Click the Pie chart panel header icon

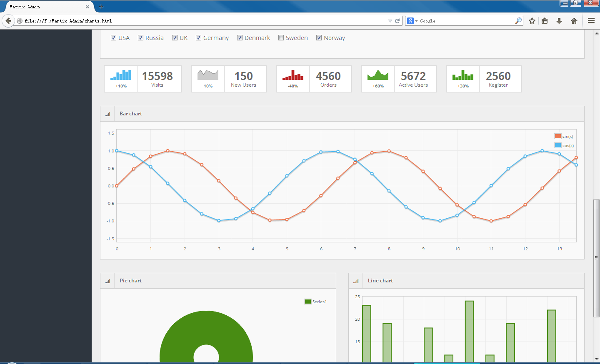[x=107, y=281]
